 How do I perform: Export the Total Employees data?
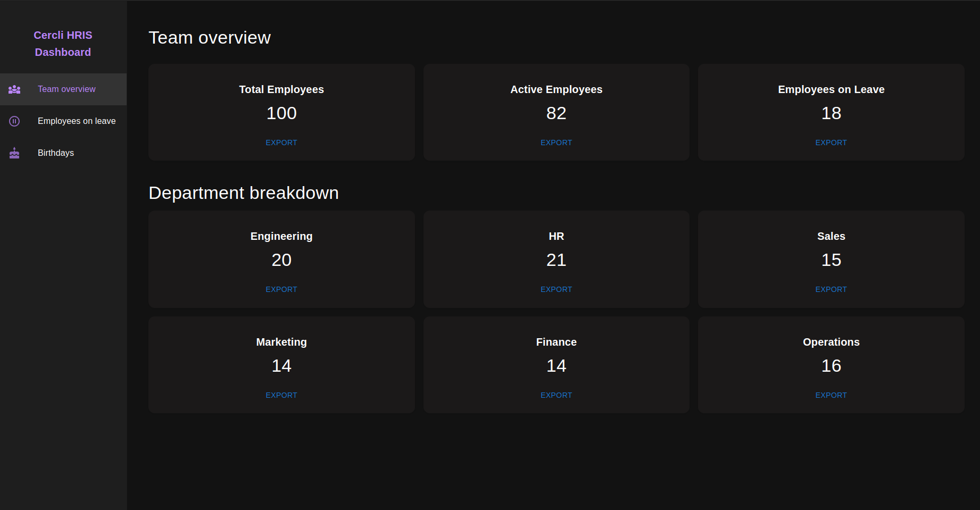pos(281,142)
